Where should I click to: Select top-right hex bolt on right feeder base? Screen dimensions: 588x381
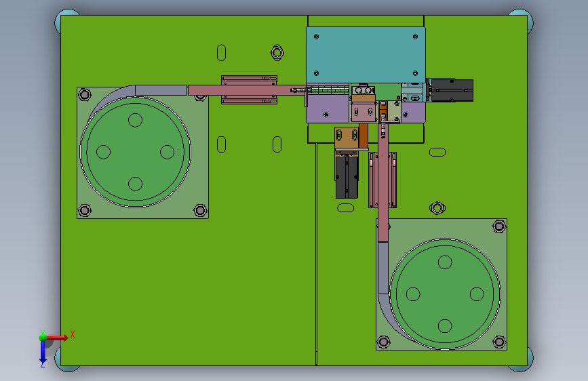click(x=499, y=226)
